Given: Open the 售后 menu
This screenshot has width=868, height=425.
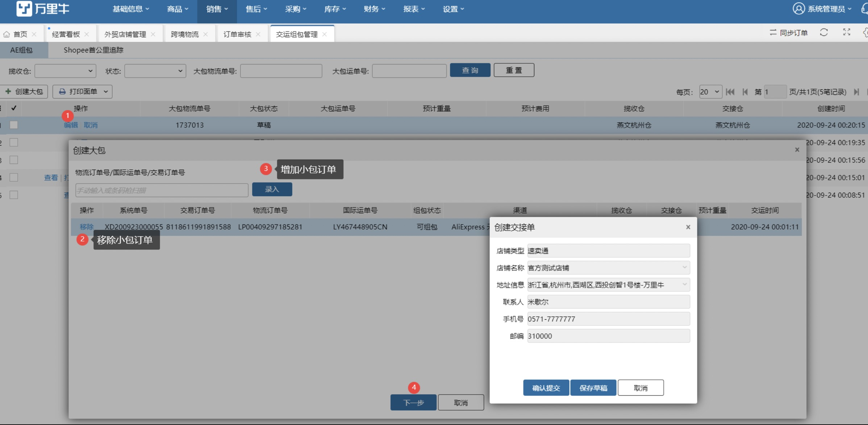Looking at the screenshot, I should coord(256,9).
